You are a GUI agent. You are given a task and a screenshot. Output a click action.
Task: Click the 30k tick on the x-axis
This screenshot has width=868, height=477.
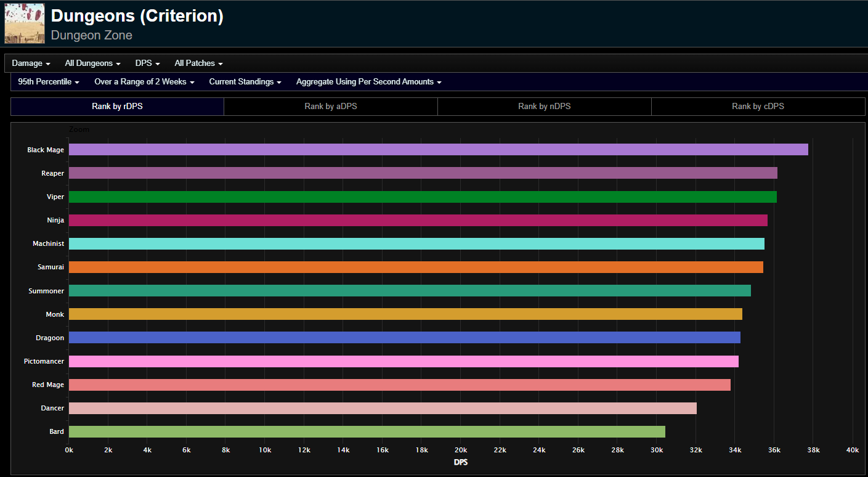click(657, 450)
